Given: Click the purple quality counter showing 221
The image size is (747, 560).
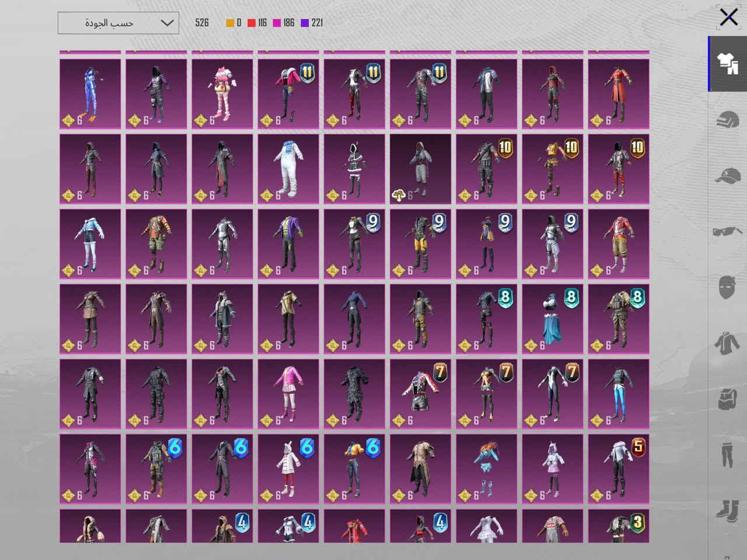Looking at the screenshot, I should pos(312,23).
